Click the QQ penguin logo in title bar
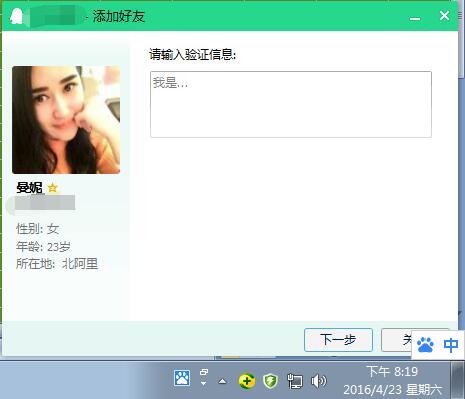This screenshot has width=465, height=399. coord(16,16)
